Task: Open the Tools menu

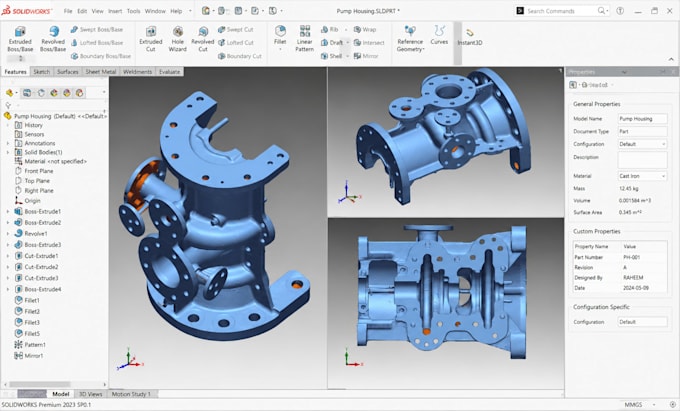Action: point(134,11)
